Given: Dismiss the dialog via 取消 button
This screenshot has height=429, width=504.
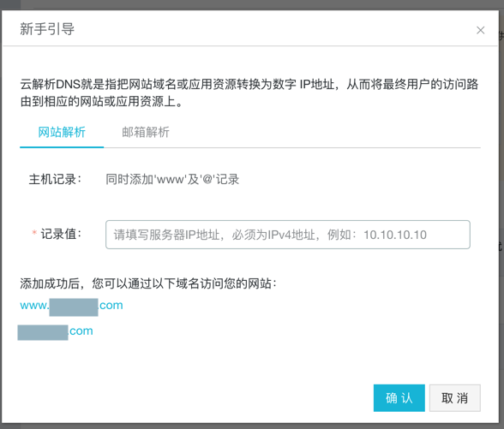Looking at the screenshot, I should (455, 398).
